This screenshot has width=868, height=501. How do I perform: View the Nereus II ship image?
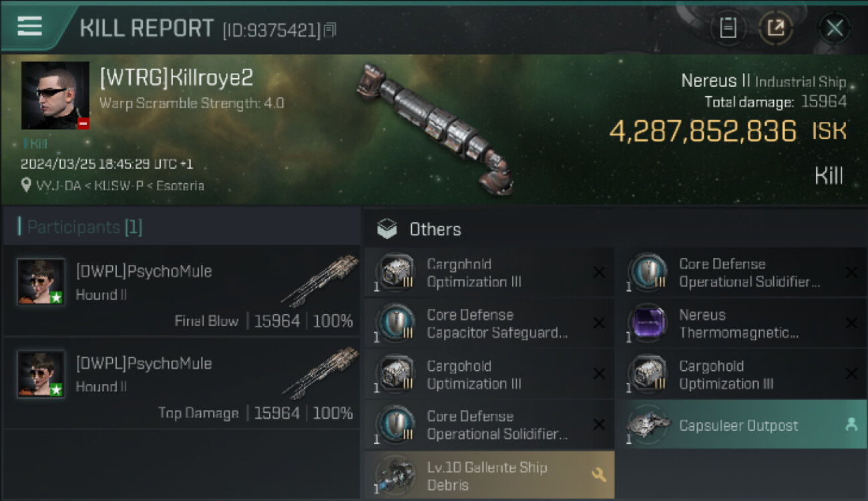435,128
